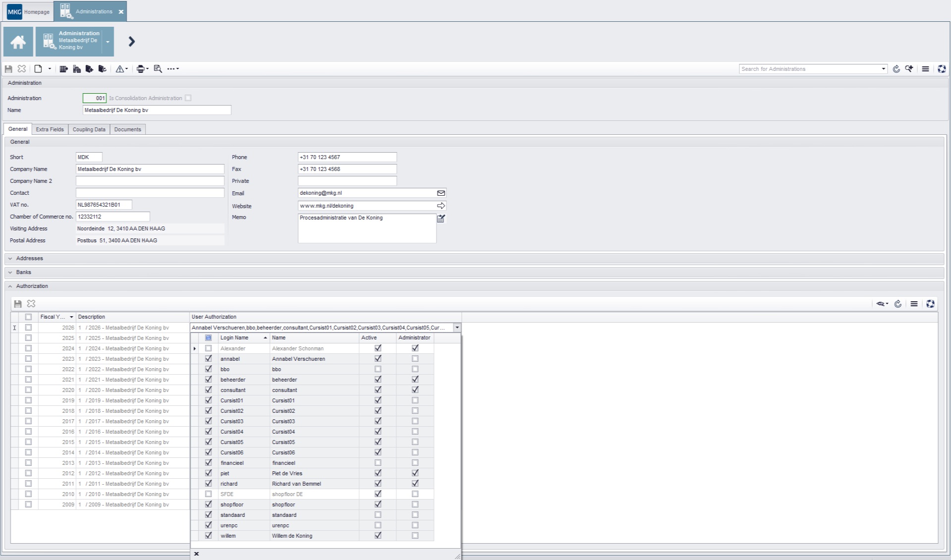Click the Contact input field

click(150, 193)
